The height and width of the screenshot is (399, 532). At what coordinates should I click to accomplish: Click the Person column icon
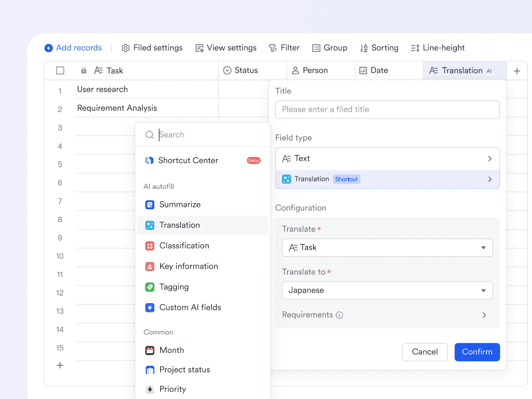[x=295, y=70]
